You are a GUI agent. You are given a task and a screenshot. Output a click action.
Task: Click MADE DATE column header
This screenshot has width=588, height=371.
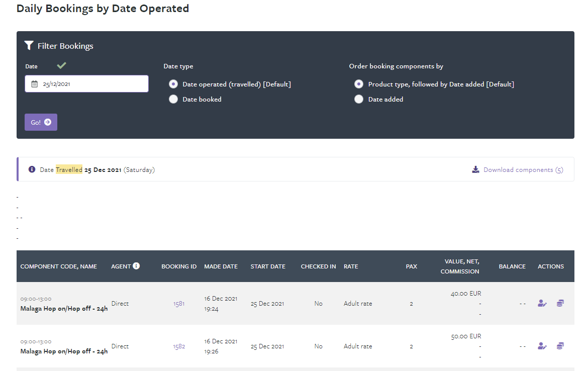[221, 266]
